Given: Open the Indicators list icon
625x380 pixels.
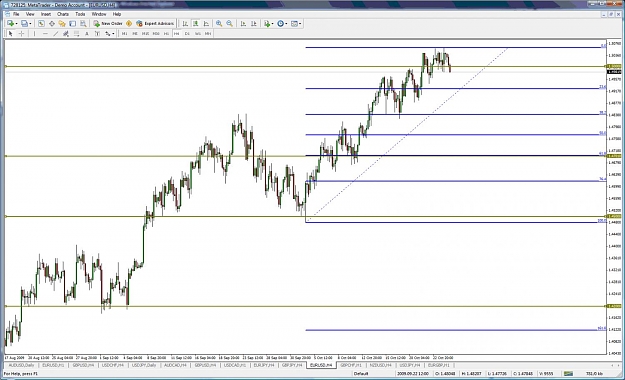Looking at the screenshot, I should point(267,24).
